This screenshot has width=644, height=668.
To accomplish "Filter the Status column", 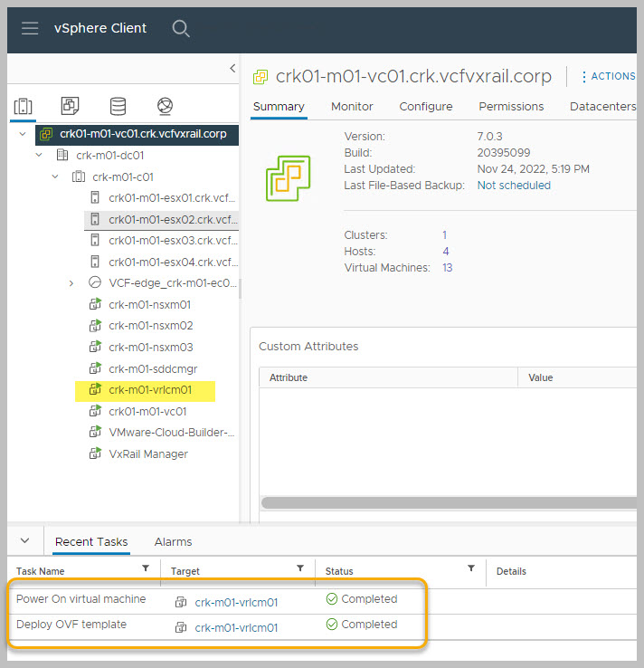I will click(x=470, y=568).
